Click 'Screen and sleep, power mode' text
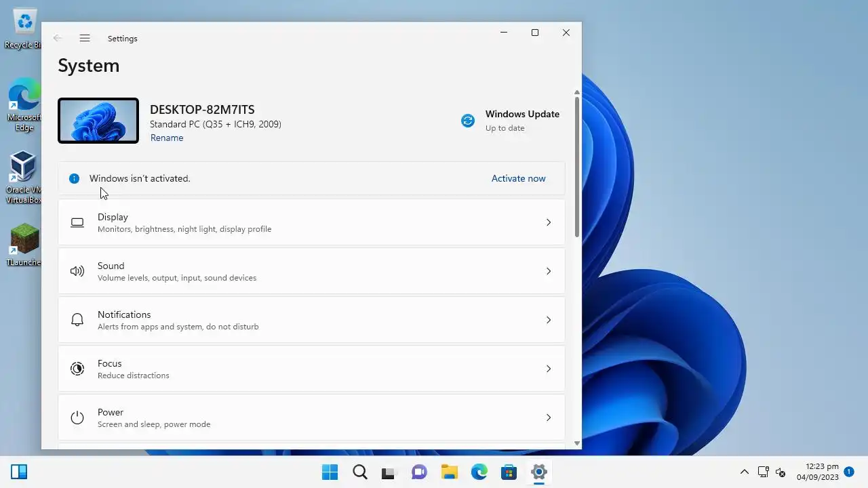This screenshot has width=868, height=488. [154, 424]
